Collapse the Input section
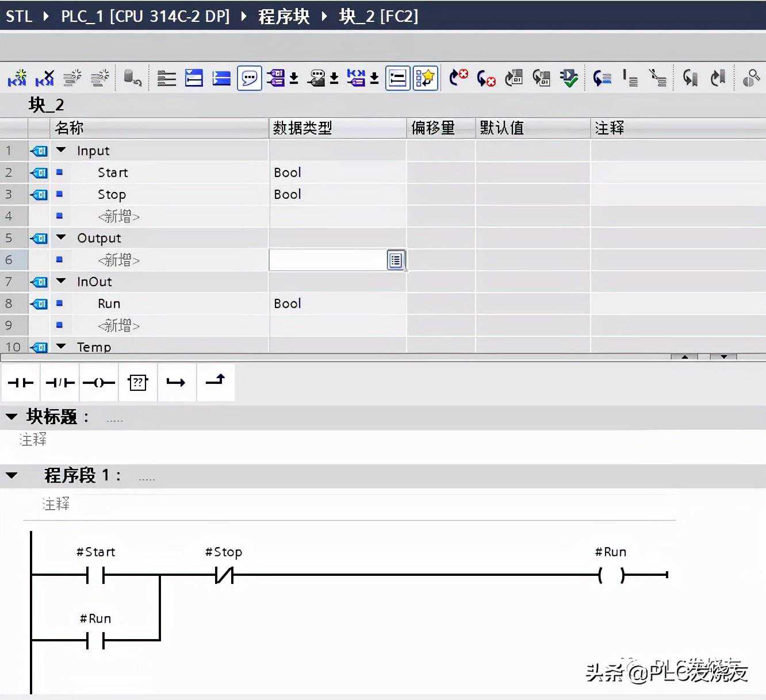 point(61,150)
